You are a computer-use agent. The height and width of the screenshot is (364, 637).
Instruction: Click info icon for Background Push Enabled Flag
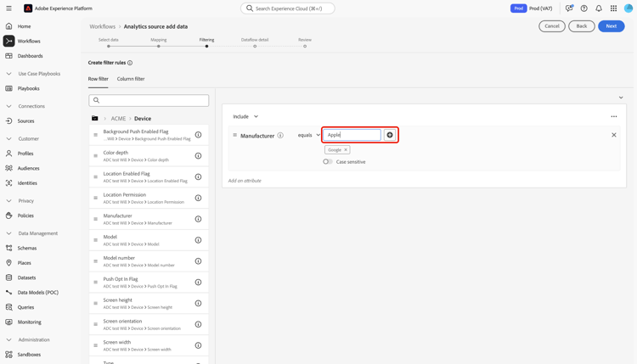198,135
